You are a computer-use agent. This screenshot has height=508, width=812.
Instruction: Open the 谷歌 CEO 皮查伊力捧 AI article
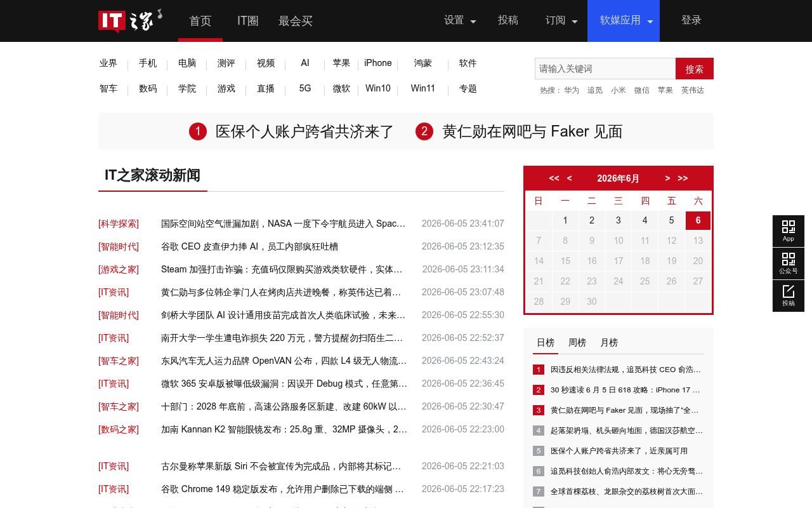pos(250,246)
